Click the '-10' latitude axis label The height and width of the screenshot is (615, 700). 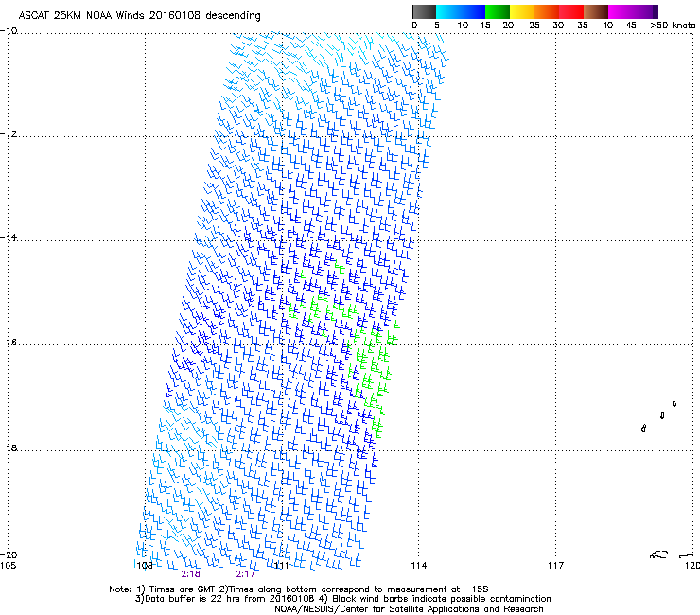click(9, 31)
